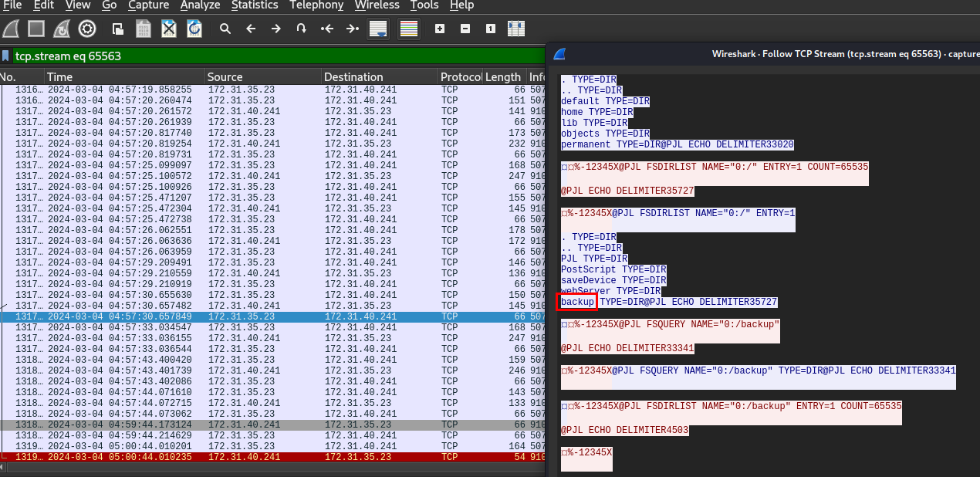
Task: Toggle auto-scroll during live capture
Action: 378,29
